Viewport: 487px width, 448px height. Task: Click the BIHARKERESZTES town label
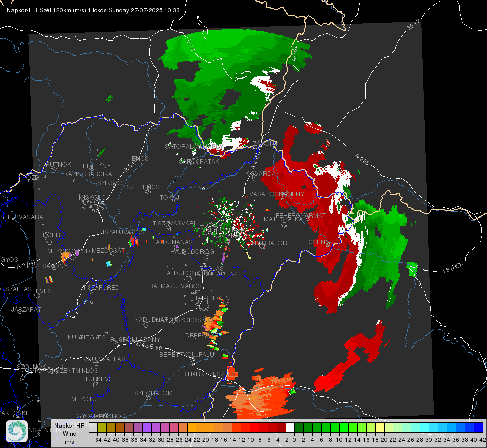[x=209, y=374]
